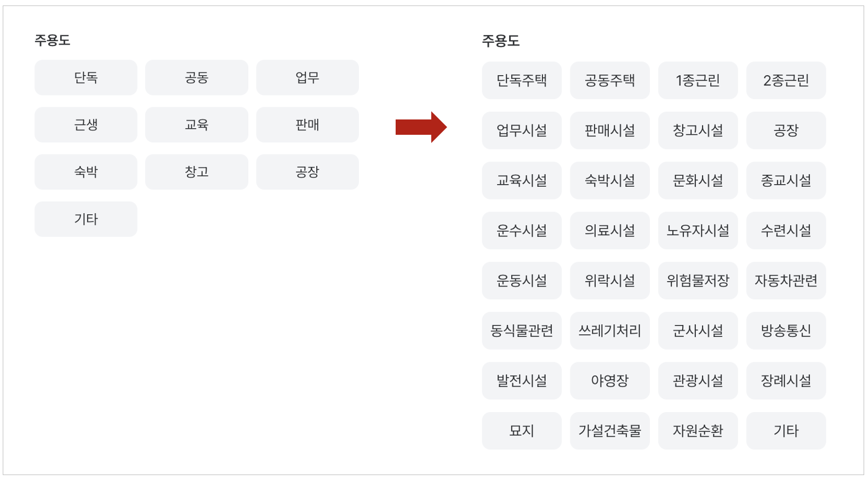The image size is (868, 480).
Task: Choose the 자동차관련 option
Action: tap(786, 281)
